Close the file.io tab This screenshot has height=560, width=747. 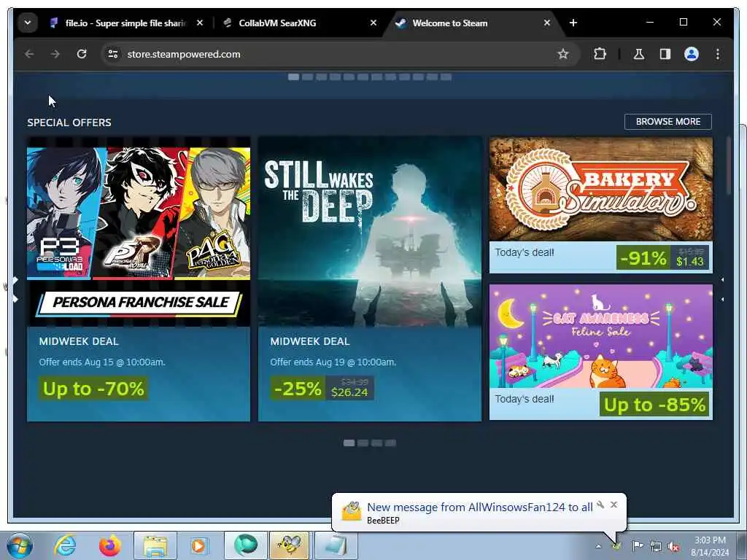200,23
